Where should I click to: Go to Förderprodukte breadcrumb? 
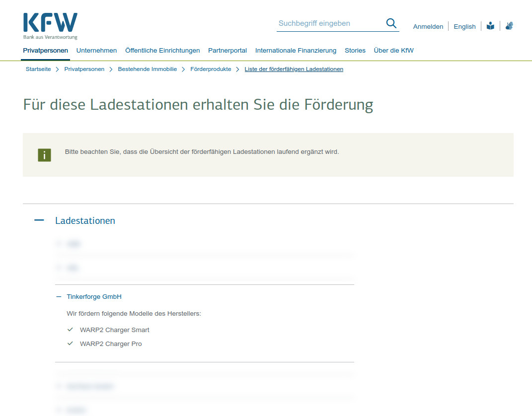click(211, 69)
